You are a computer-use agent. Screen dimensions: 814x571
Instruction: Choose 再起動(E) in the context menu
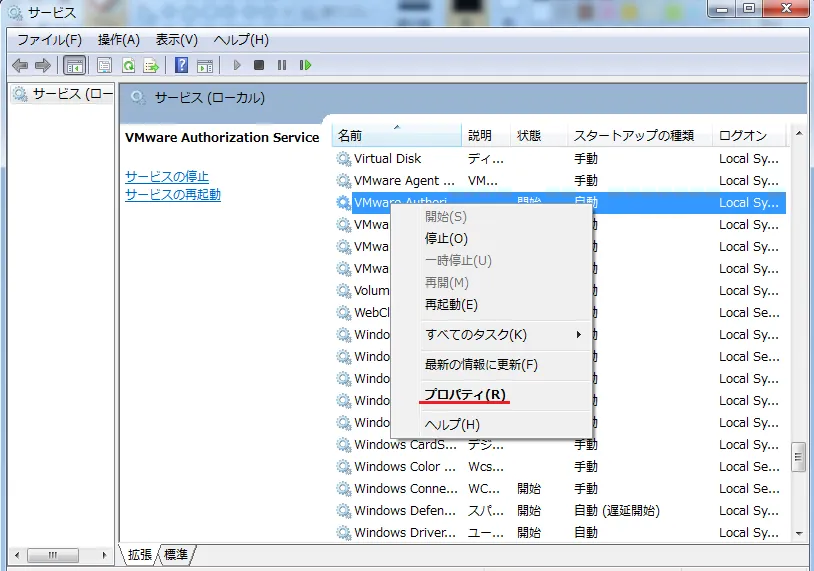[451, 304]
